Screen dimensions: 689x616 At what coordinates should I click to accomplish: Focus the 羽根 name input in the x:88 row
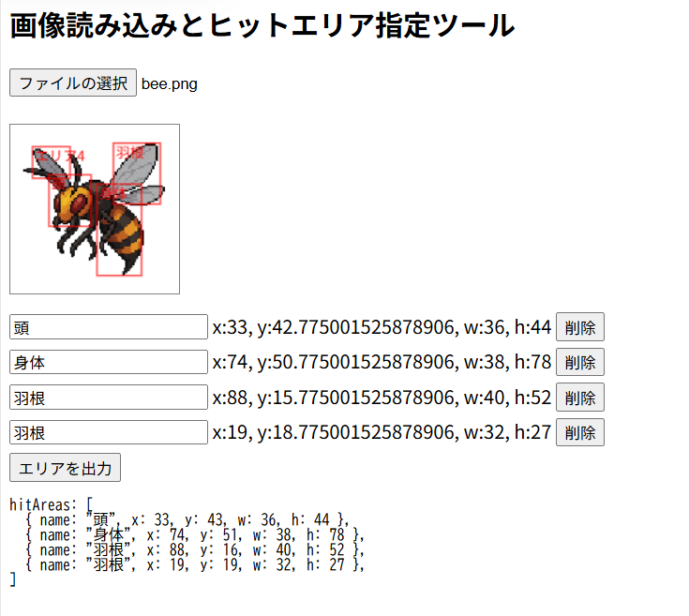tap(108, 398)
